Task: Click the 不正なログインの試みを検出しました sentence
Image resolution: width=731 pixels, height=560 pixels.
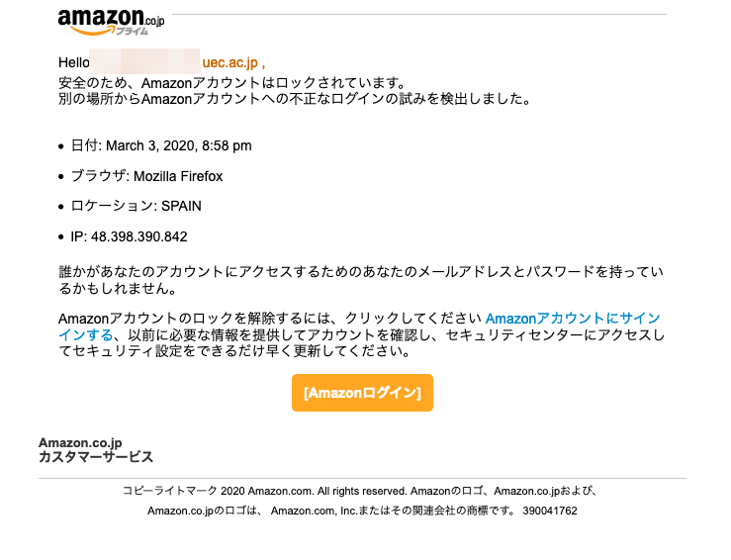Action: tap(295, 99)
